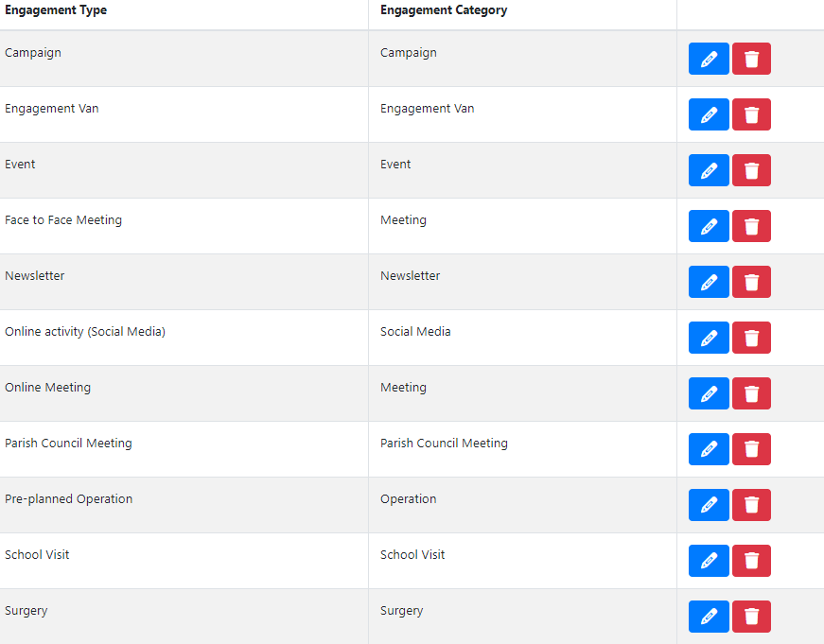Delete the Surgery engagement type
The width and height of the screenshot is (824, 644).
click(751, 617)
